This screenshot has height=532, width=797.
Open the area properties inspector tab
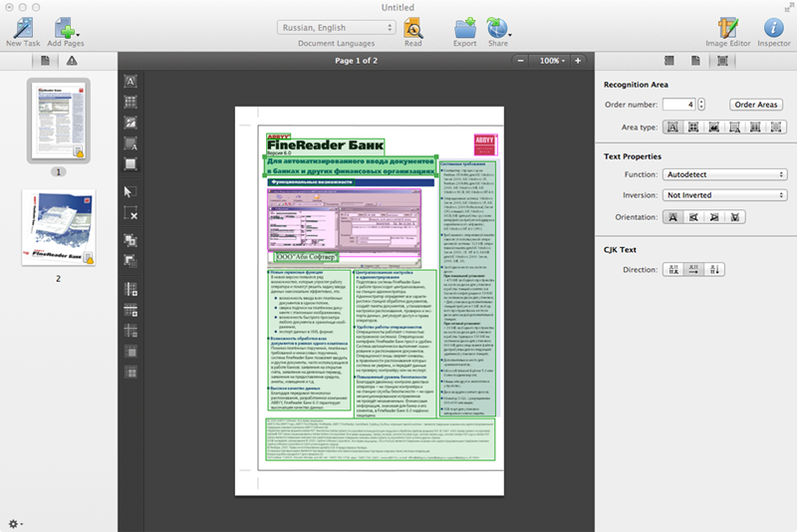[x=722, y=61]
